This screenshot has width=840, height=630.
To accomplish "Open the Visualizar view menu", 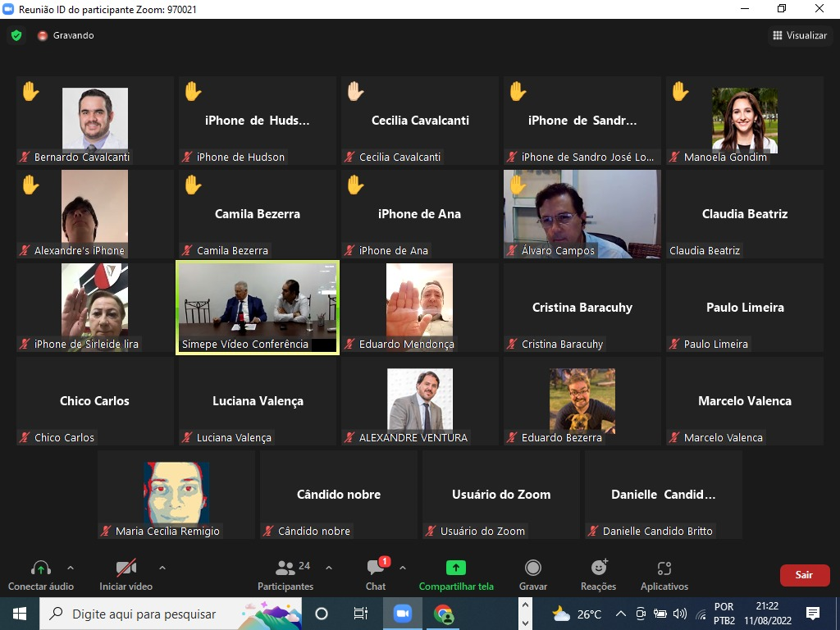I will point(801,35).
